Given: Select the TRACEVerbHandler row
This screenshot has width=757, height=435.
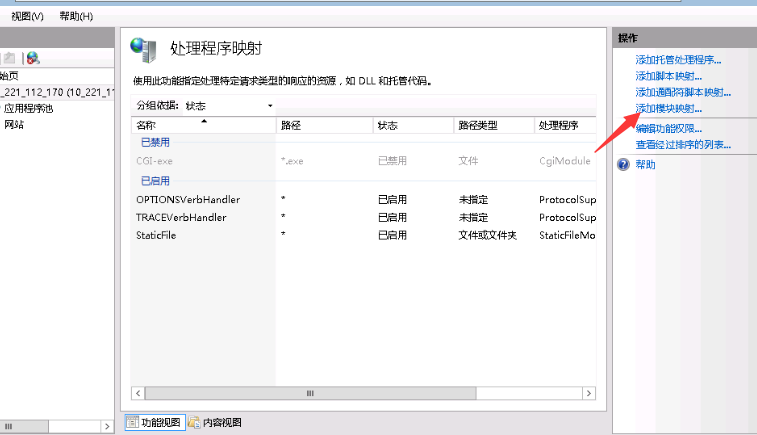Looking at the screenshot, I should (364, 217).
